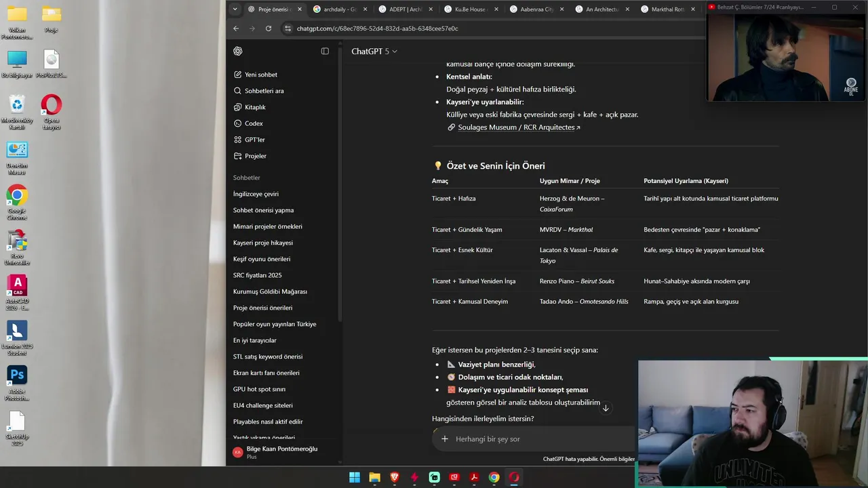The image size is (868, 488).
Task: Open the Revo Uninstaller desktop shortcut
Action: [17, 247]
